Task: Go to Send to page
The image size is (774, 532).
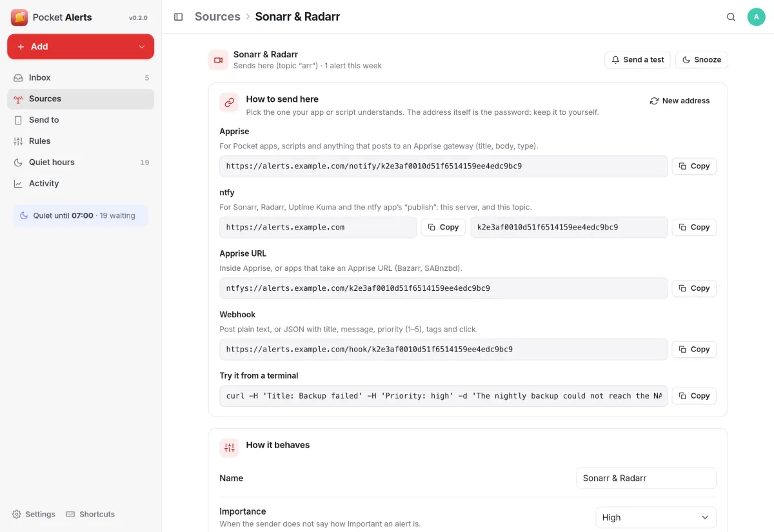Action: [81, 120]
